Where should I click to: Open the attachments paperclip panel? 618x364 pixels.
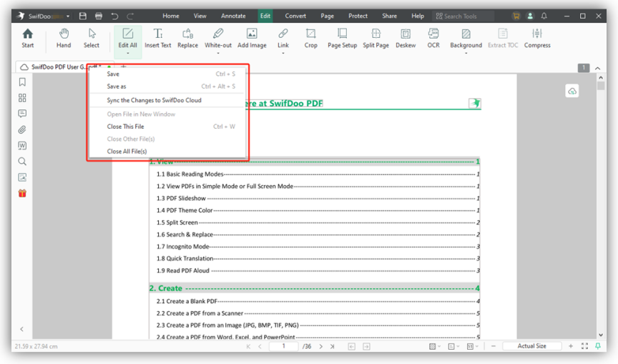coord(22,129)
